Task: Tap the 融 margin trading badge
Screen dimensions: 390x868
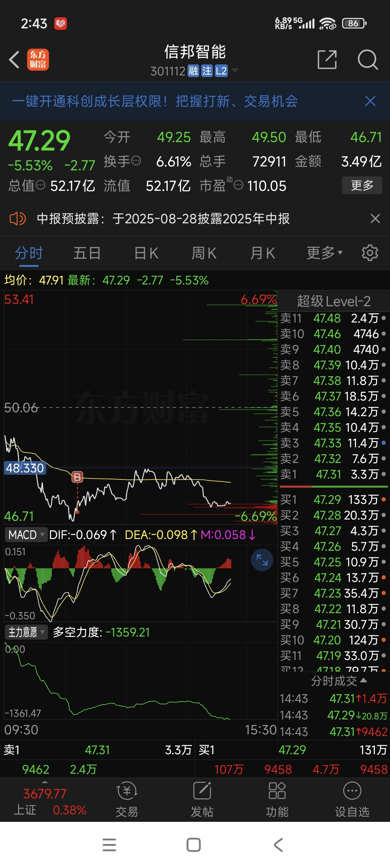Action: click(193, 71)
